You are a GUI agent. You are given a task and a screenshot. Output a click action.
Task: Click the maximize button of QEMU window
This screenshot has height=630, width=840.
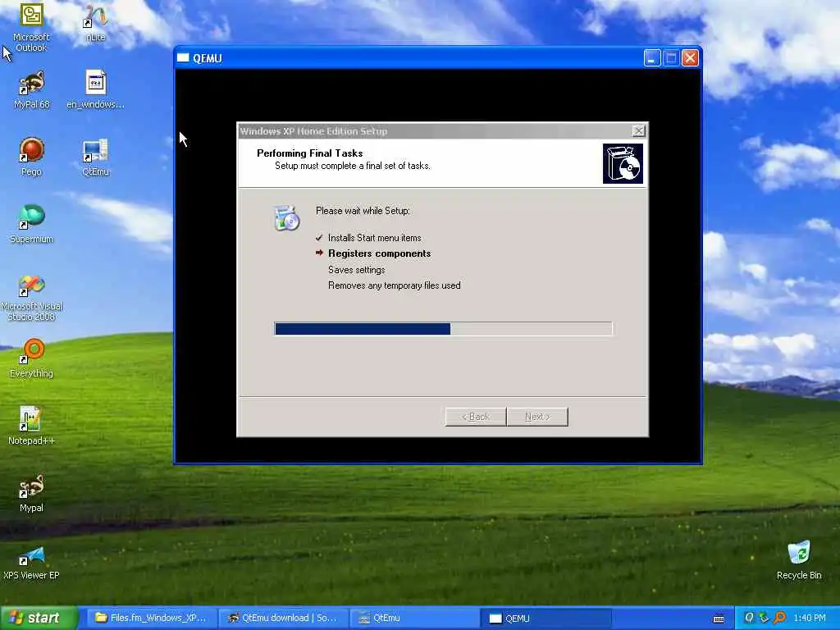pos(671,58)
